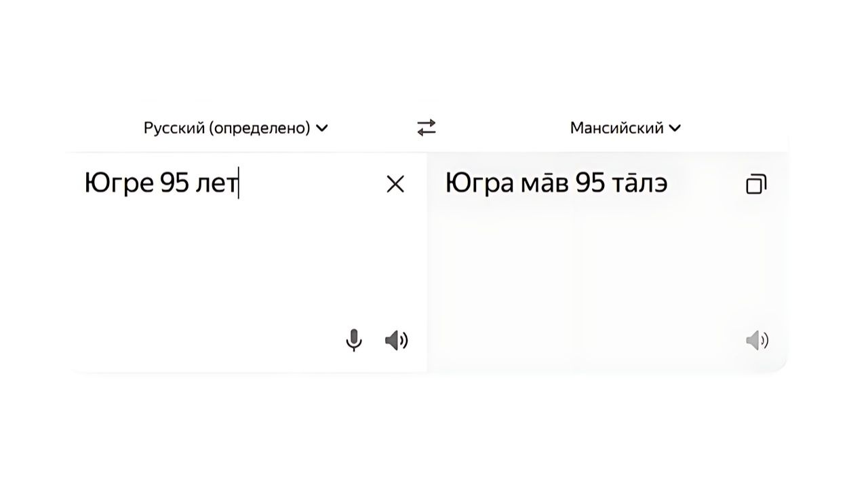Click the word лет in source text
This screenshot has height=488, width=868.
[216, 184]
